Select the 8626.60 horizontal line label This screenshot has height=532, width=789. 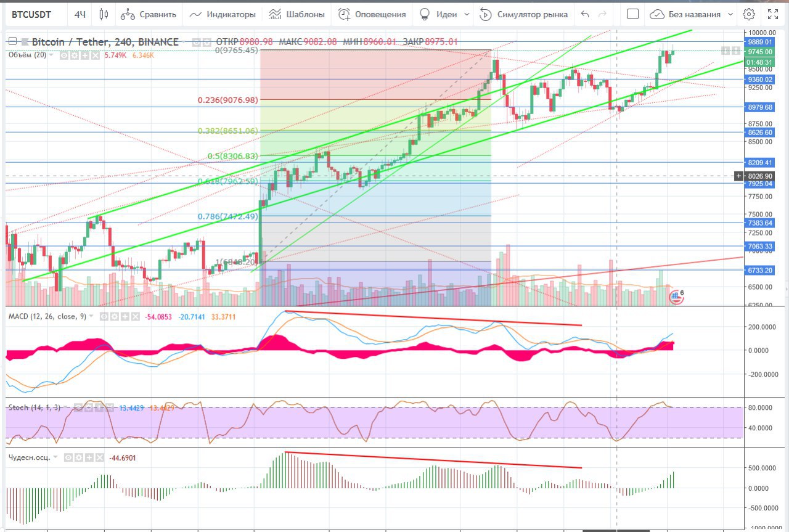point(760,132)
